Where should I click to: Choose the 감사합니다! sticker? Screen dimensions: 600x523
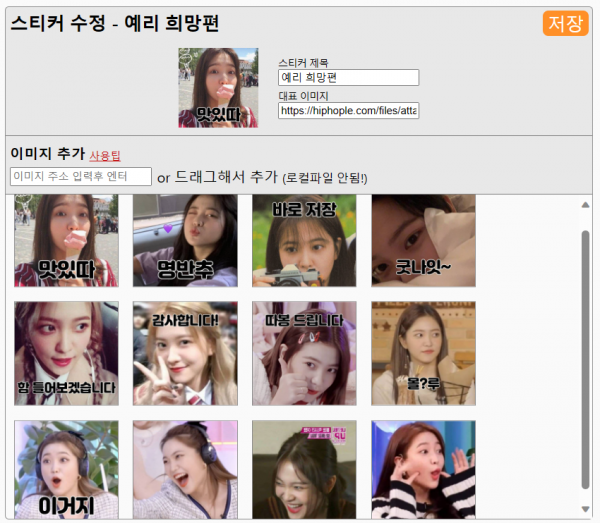pos(185,353)
